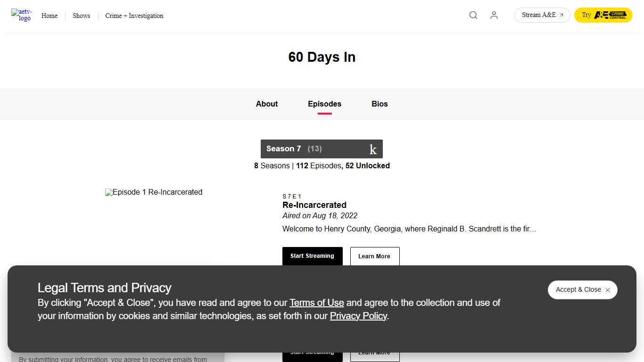Switch to the About tab

click(266, 104)
